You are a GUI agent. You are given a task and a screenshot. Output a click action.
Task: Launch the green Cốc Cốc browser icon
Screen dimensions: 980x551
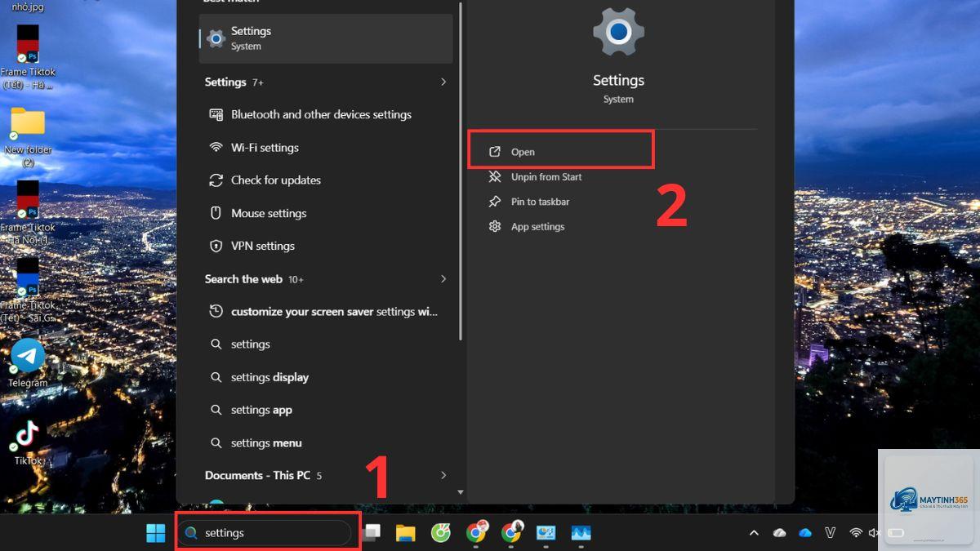coord(441,533)
